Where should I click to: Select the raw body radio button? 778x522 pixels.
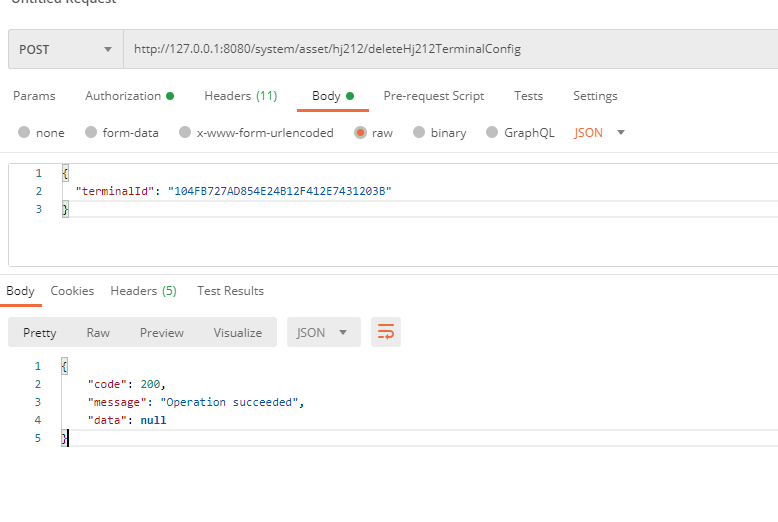point(360,133)
